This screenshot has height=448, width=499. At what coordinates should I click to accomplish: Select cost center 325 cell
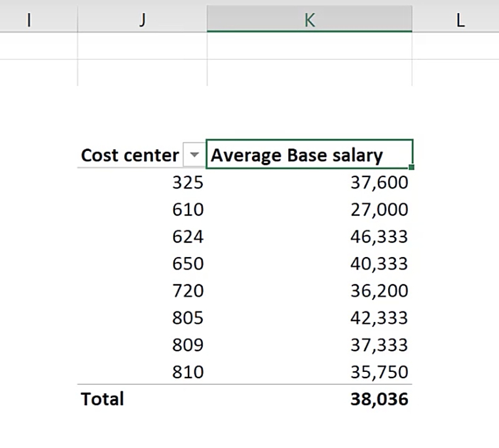pos(188,182)
